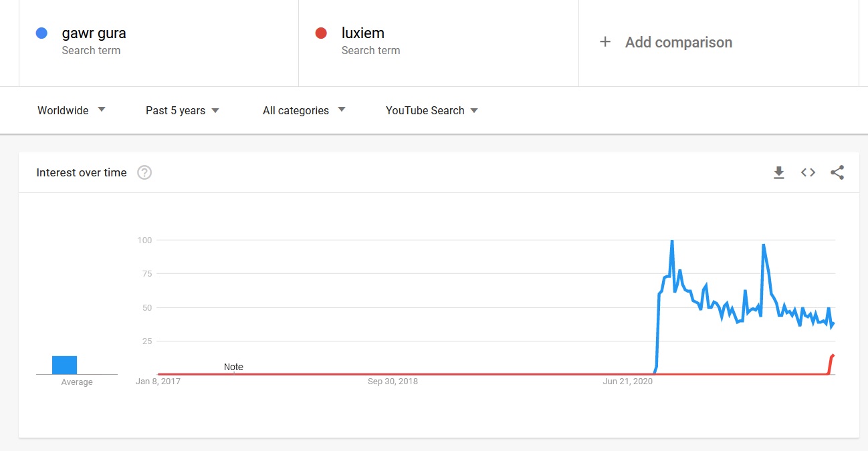
Task: Click the blue dot beside gawr gura
Action: [x=41, y=33]
